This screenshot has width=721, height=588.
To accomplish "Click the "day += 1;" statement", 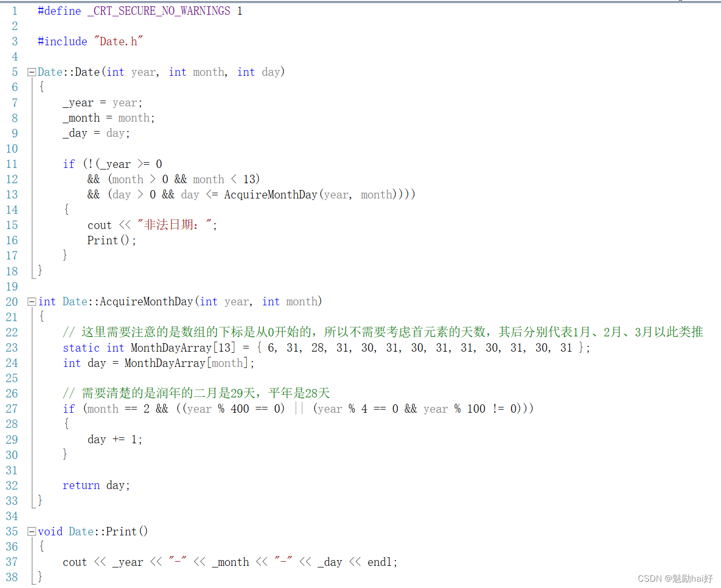I will click(x=115, y=440).
